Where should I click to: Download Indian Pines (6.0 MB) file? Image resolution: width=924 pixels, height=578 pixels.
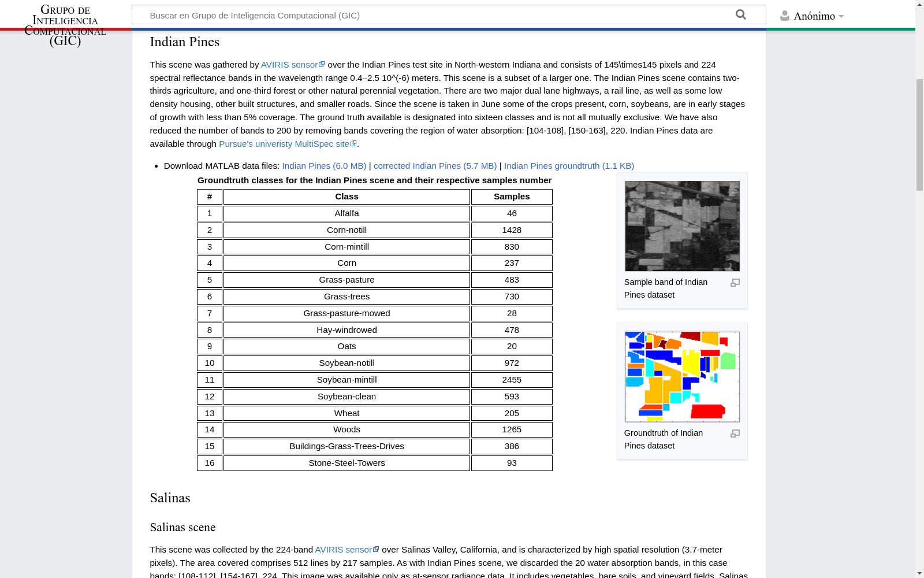click(324, 166)
